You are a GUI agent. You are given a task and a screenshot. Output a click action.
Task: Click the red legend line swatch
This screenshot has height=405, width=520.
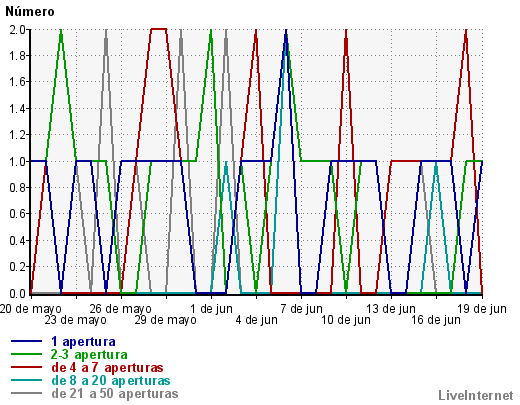pyautogui.click(x=26, y=367)
